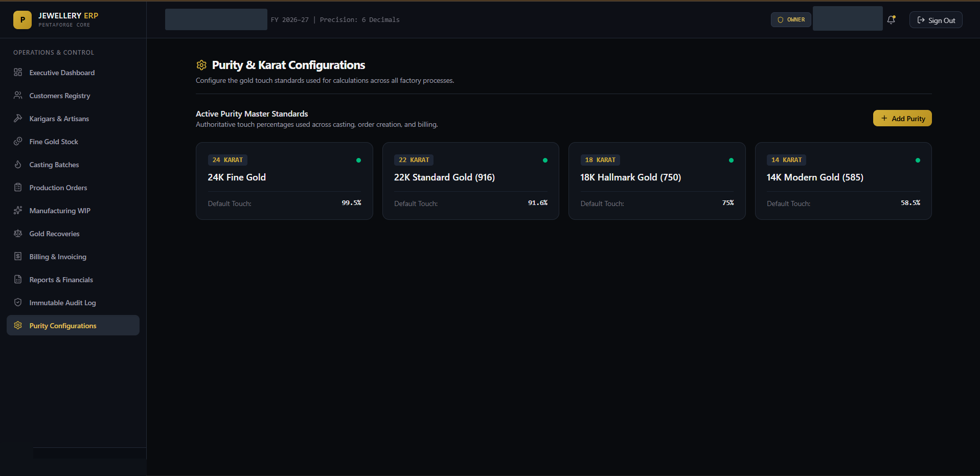Click the Immutable Audit Log shield icon
The image size is (980, 476).
tap(18, 302)
